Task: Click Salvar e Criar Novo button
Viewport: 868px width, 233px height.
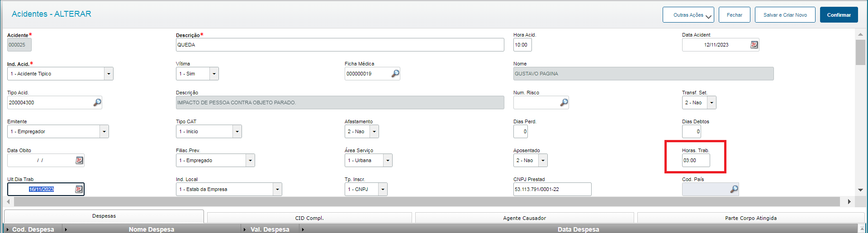Action: point(785,15)
